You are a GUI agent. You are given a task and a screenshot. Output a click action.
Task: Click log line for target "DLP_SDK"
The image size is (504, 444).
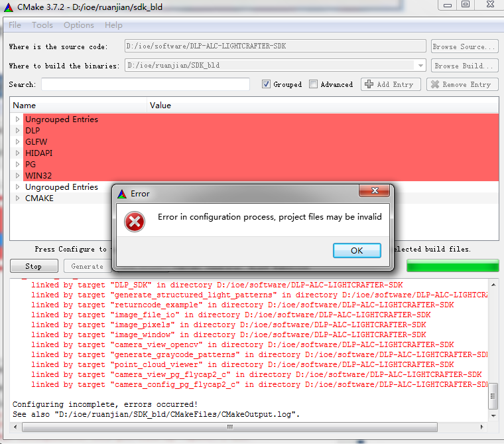tap(217, 285)
